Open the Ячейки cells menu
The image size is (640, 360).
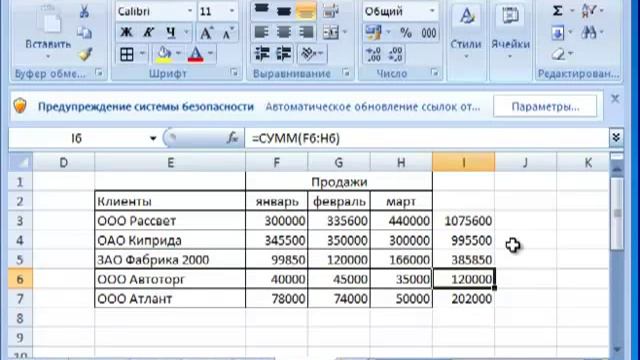(510, 33)
